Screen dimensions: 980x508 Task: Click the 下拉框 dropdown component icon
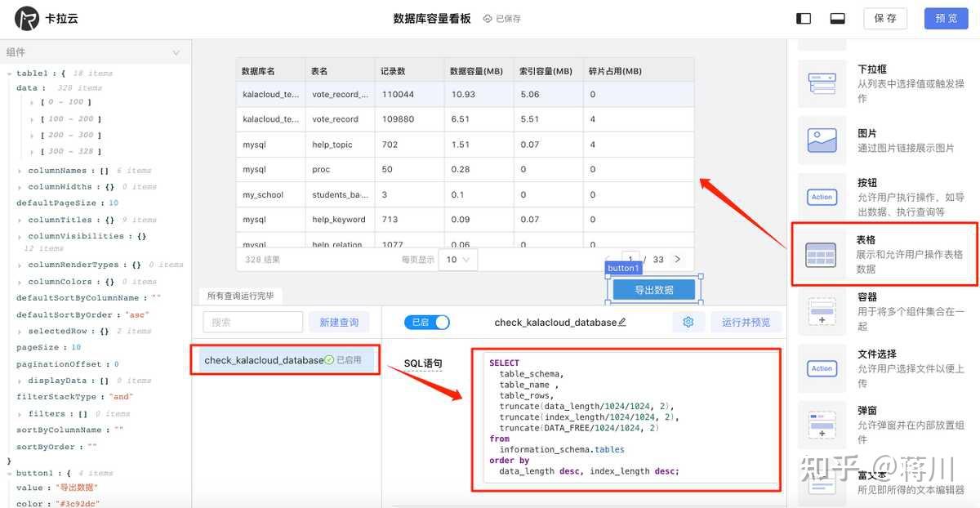[x=822, y=82]
